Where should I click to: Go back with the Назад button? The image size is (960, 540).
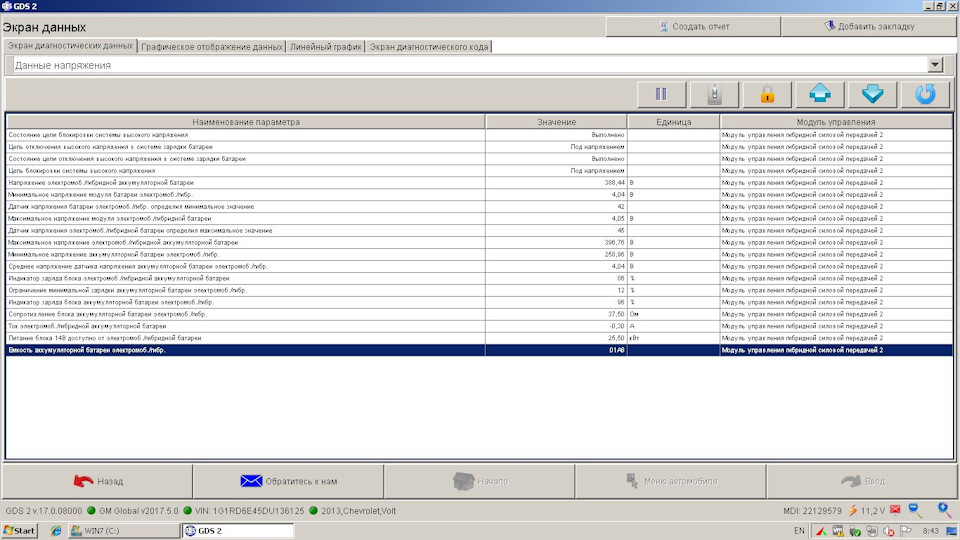pos(97,481)
